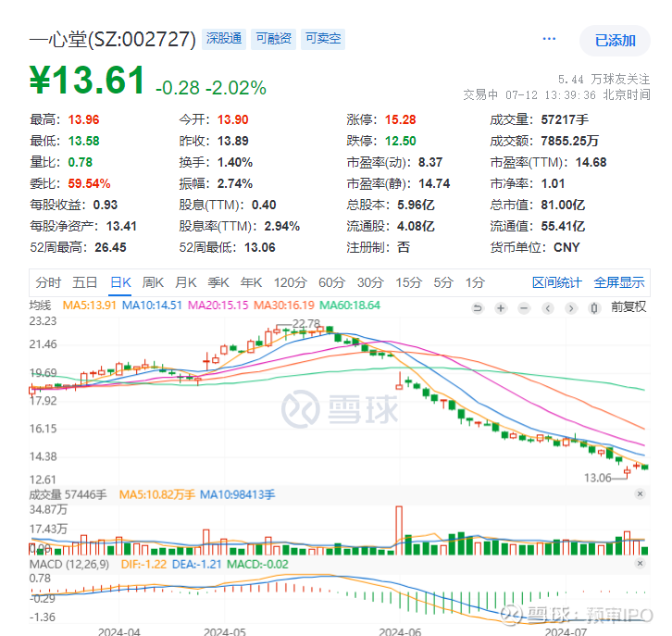Click the 可融资 tag
This screenshot has height=636, width=672.
273,39
